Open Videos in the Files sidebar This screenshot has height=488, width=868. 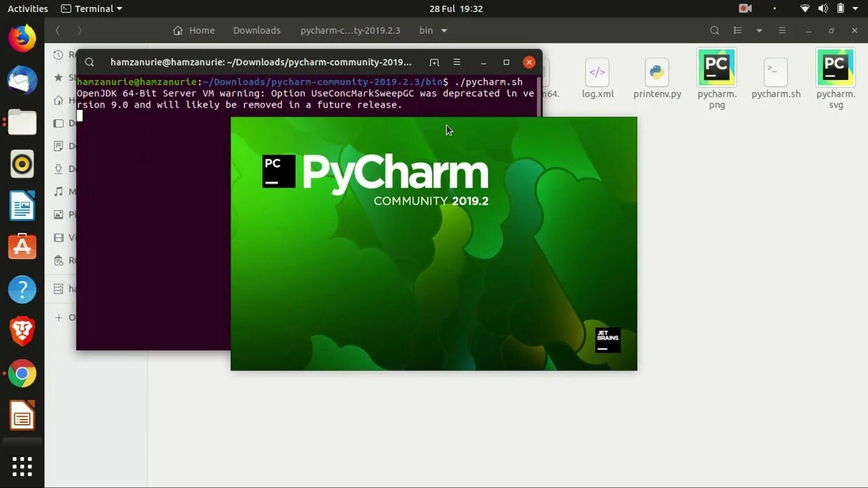tap(60, 237)
